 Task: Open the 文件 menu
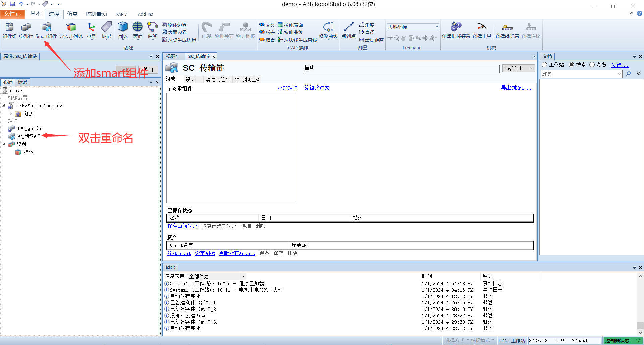tap(12, 14)
